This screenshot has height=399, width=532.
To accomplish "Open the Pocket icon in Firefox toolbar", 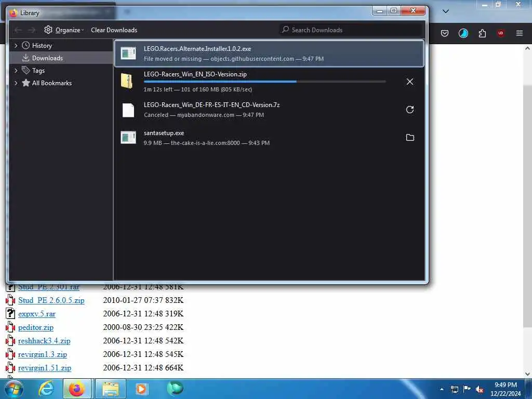I will (x=445, y=33).
